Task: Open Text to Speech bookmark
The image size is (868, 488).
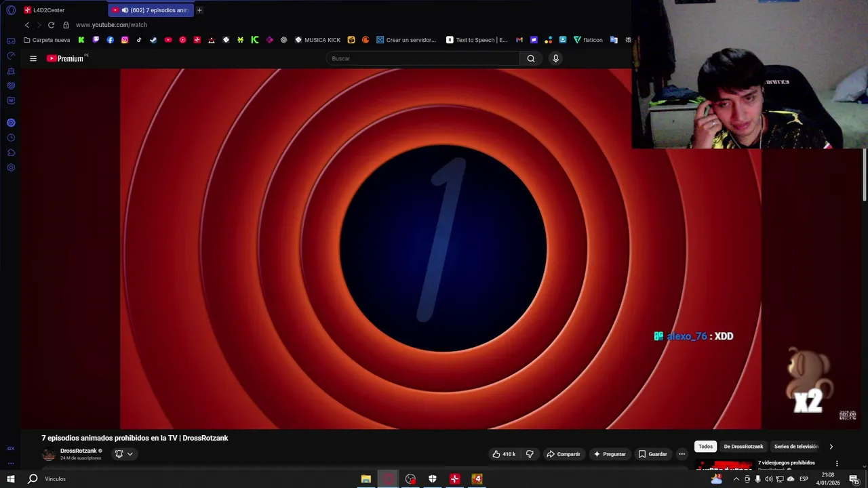Action: click(x=477, y=40)
